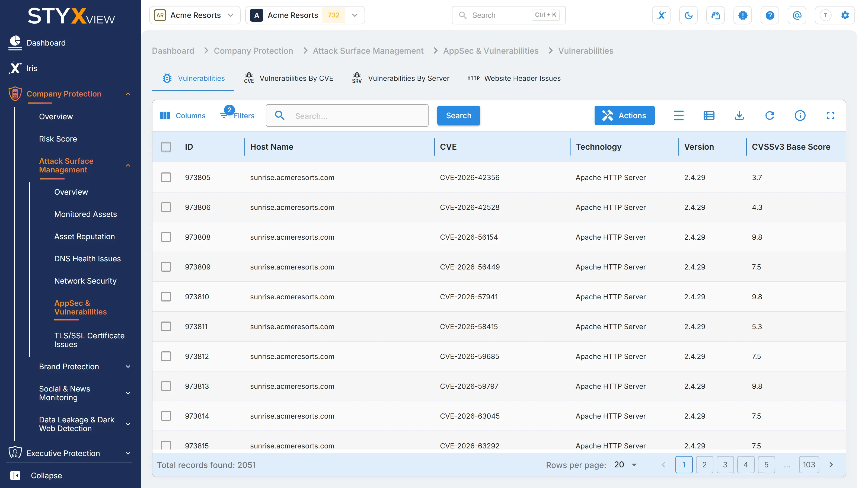
Task: Click the blue Search button
Action: [x=458, y=115]
